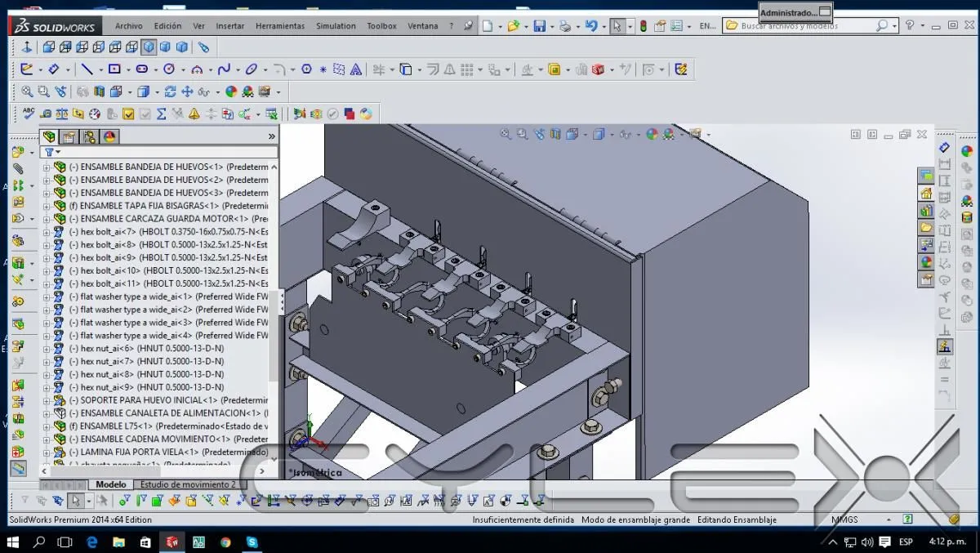Click the Rebuild traffic light icon

coord(643,26)
